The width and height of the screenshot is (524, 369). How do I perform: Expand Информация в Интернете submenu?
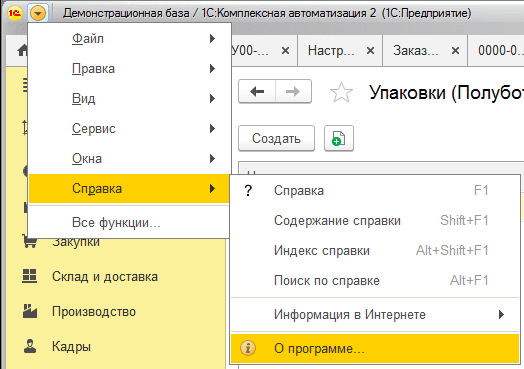pos(375,315)
